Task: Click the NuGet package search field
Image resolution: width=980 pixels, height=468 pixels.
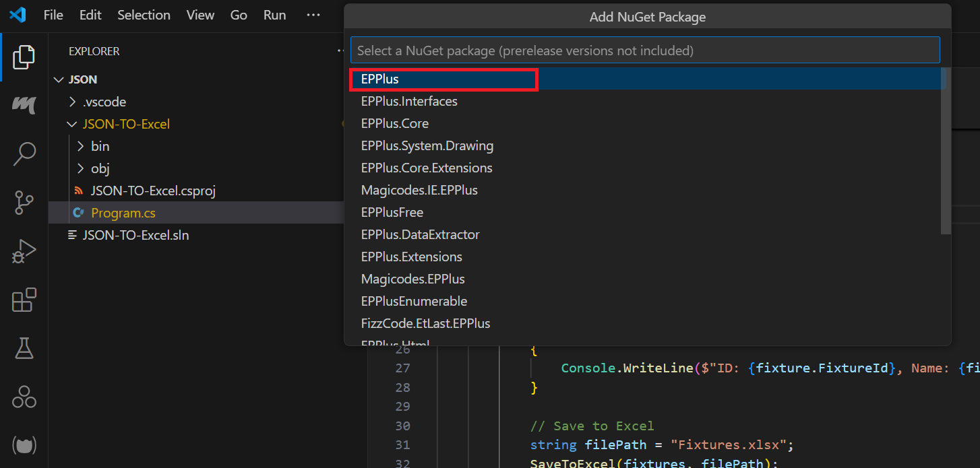Action: tap(644, 51)
